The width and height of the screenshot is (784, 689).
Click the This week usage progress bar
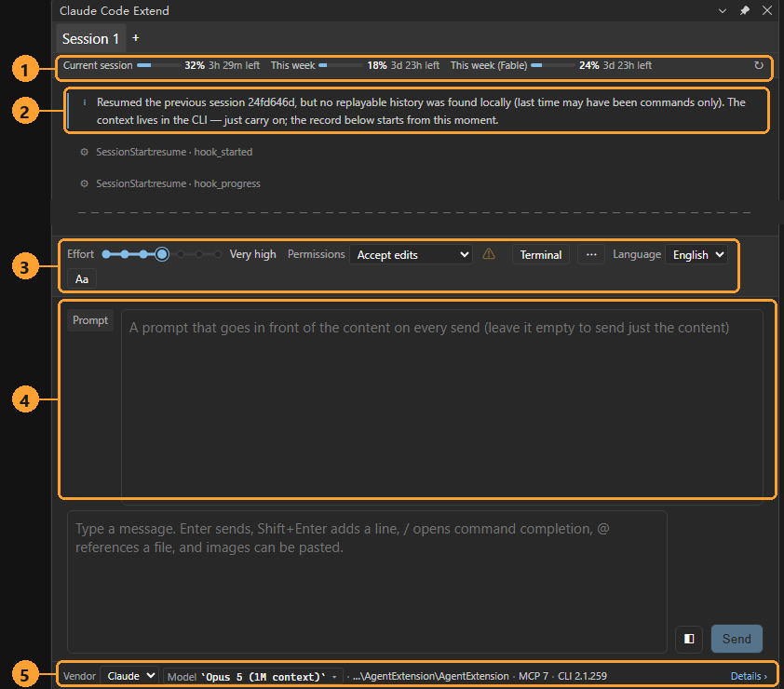[x=341, y=65]
